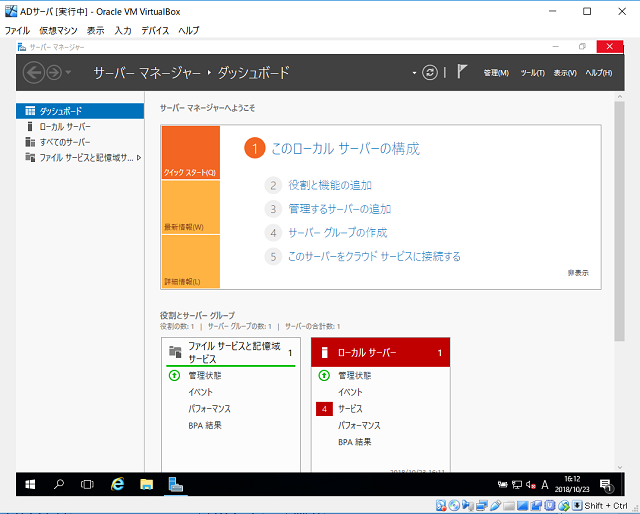Click the muted speaker tray icon
The height and width of the screenshot is (514, 640).
point(531,485)
